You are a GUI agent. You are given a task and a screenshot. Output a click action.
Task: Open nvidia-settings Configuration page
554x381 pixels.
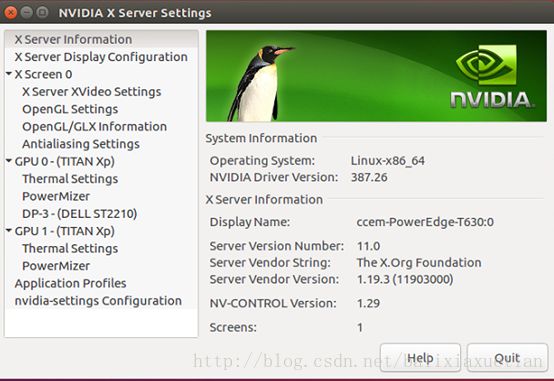click(x=98, y=301)
